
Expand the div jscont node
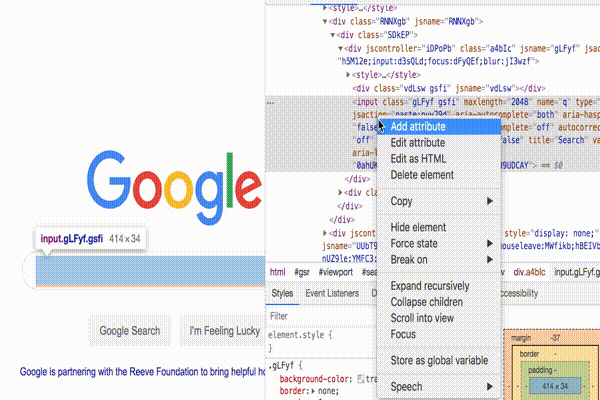click(325, 233)
